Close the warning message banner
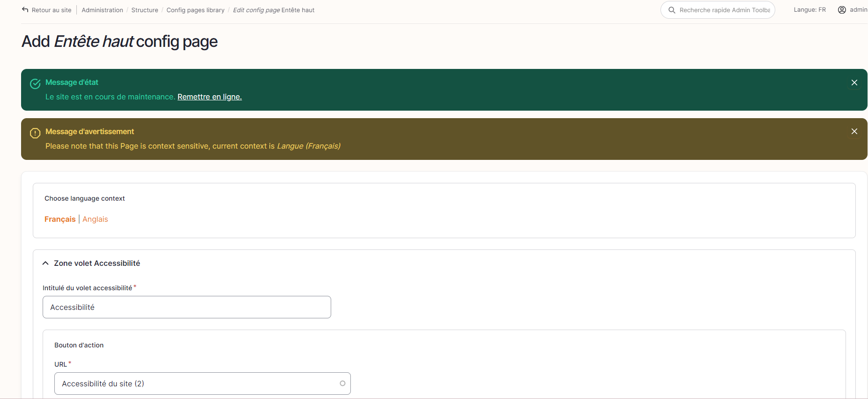Screen dimensions: 868x399 [854, 132]
